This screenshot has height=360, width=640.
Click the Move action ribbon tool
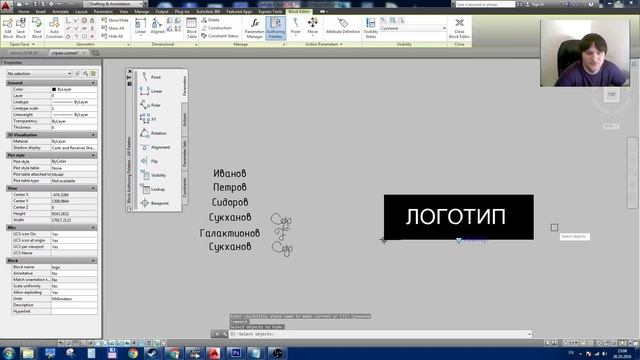[x=313, y=27]
